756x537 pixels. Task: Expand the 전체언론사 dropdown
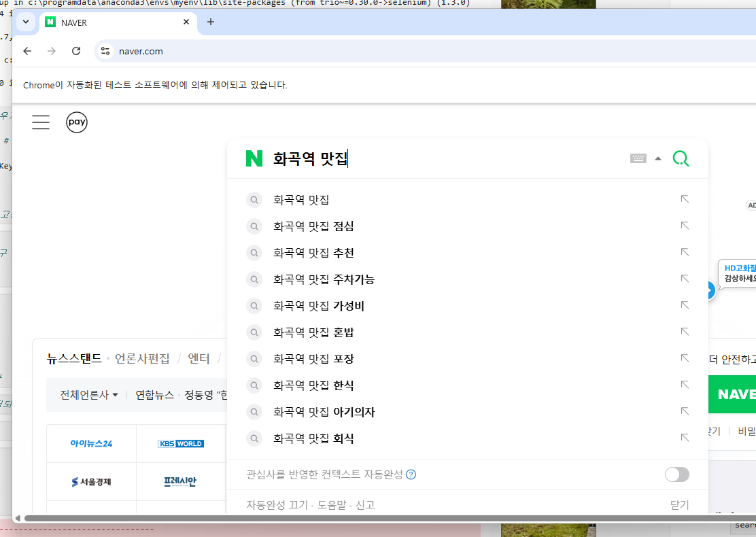tap(89, 395)
